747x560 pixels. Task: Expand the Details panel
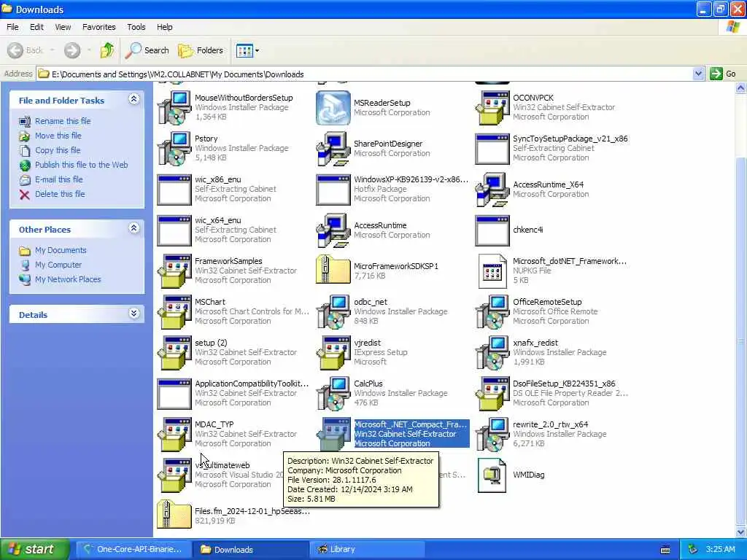[x=134, y=314]
